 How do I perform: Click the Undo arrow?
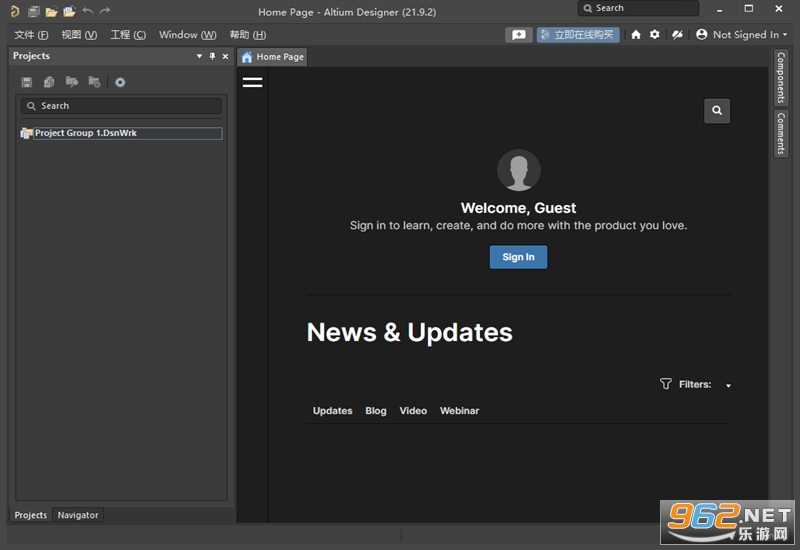[88, 11]
